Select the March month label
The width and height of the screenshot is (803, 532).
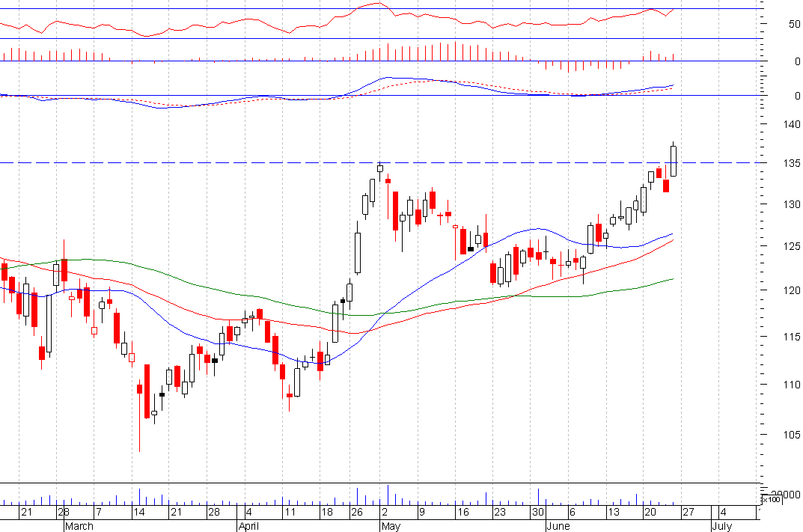(x=79, y=526)
